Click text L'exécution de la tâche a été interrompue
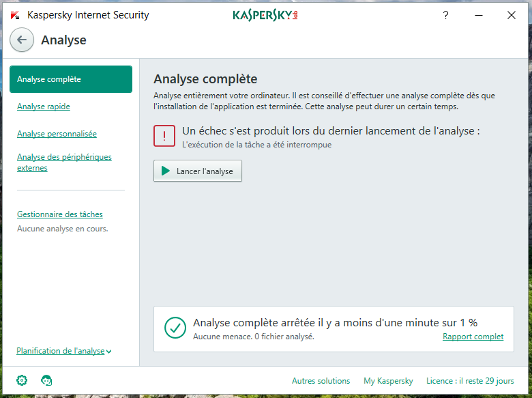532x398 pixels. coord(257,145)
